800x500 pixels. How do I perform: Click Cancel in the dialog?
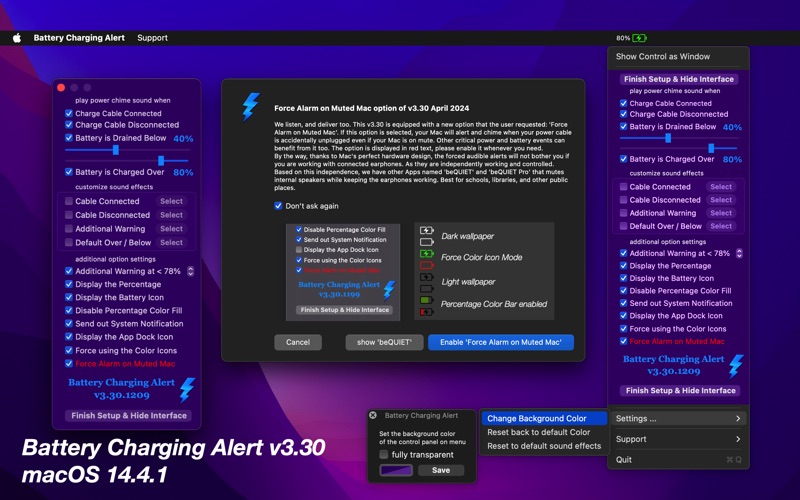[298, 342]
